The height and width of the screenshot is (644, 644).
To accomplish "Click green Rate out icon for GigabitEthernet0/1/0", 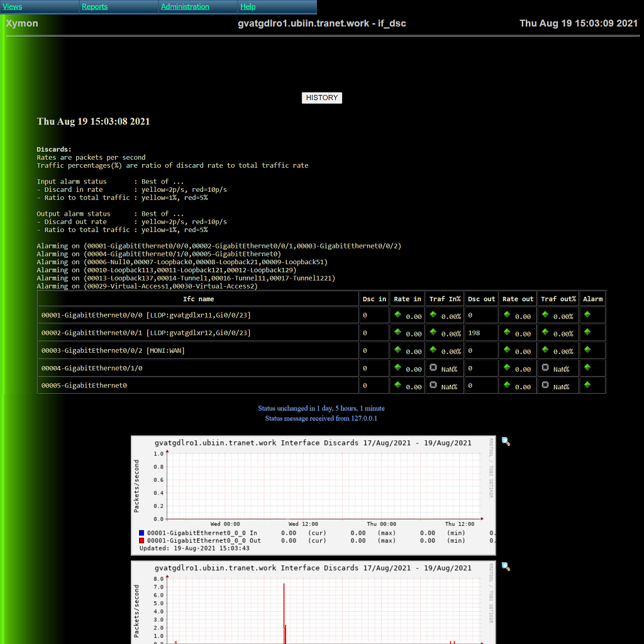I will [506, 367].
